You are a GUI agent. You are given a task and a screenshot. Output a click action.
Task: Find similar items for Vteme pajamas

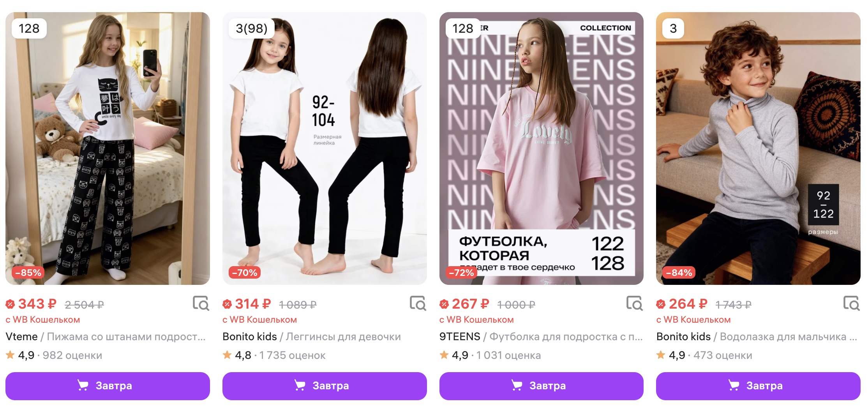point(201,303)
